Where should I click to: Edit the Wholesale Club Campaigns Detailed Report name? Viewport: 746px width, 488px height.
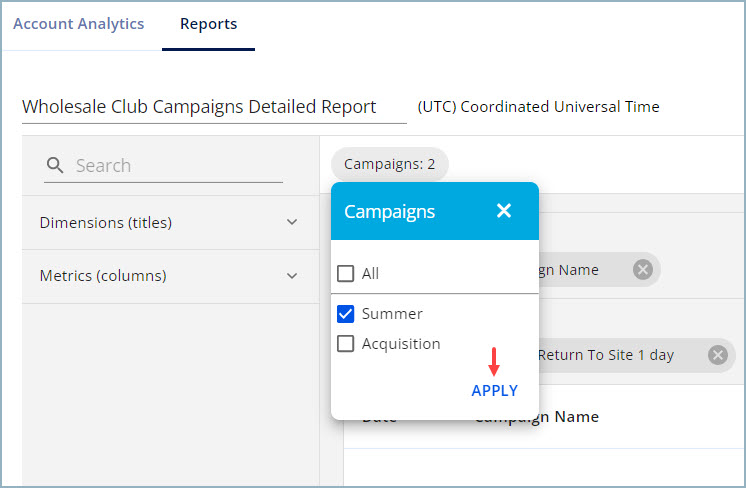214,107
